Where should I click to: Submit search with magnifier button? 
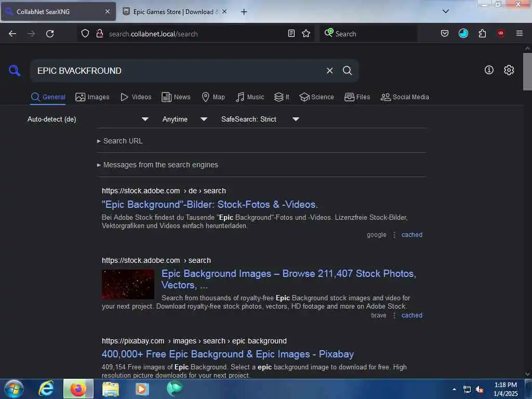347,70
